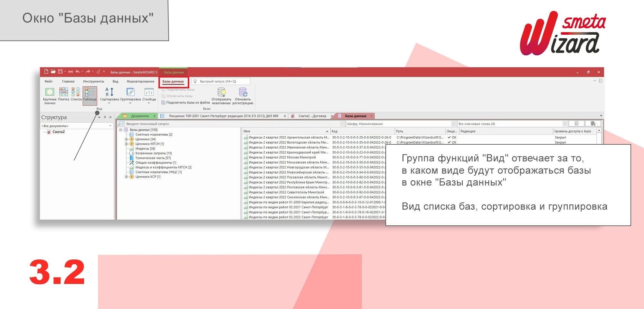Open Столбцы column chooser
The height and width of the screenshot is (309, 644).
[x=149, y=95]
